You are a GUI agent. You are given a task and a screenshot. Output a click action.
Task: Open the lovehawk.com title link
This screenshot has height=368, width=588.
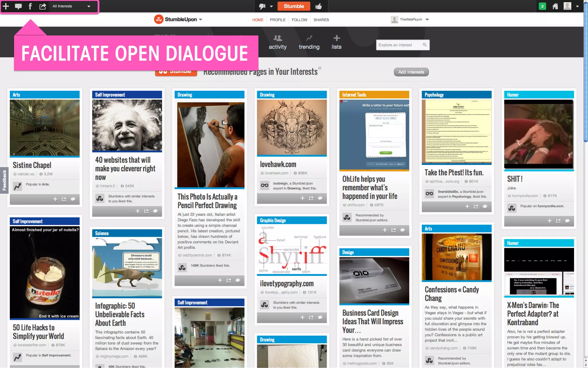coord(278,164)
